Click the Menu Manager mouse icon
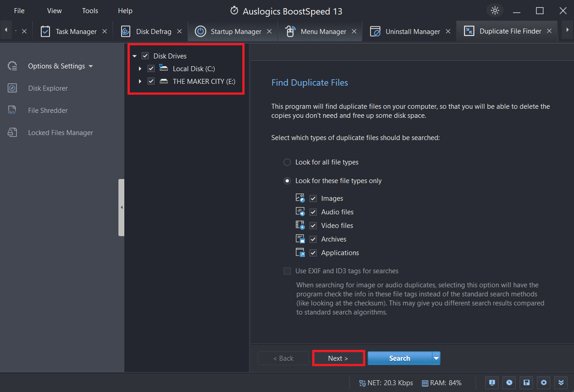Viewport: 574px width, 392px height. point(290,31)
